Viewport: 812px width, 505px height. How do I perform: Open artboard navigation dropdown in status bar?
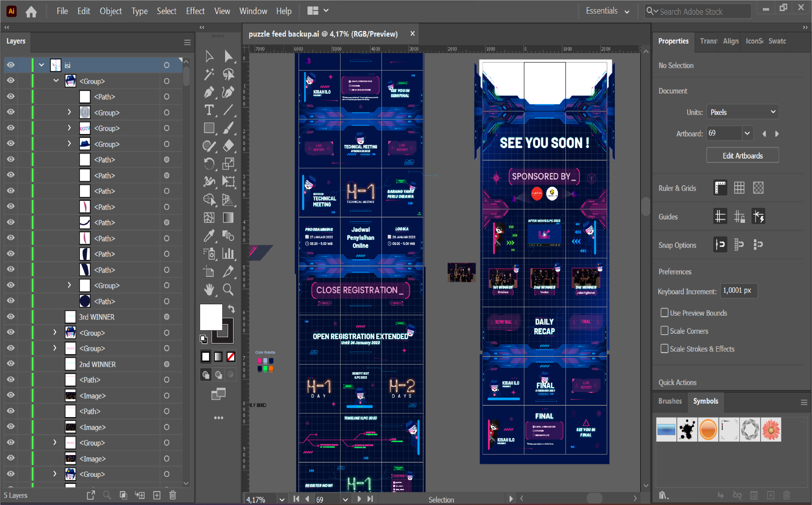(x=346, y=500)
